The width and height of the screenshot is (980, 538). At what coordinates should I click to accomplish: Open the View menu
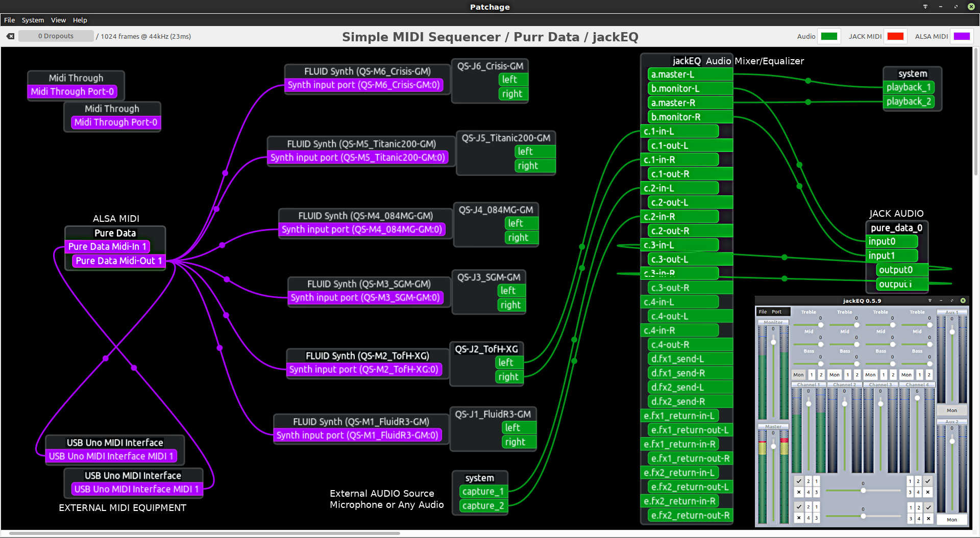[58, 20]
